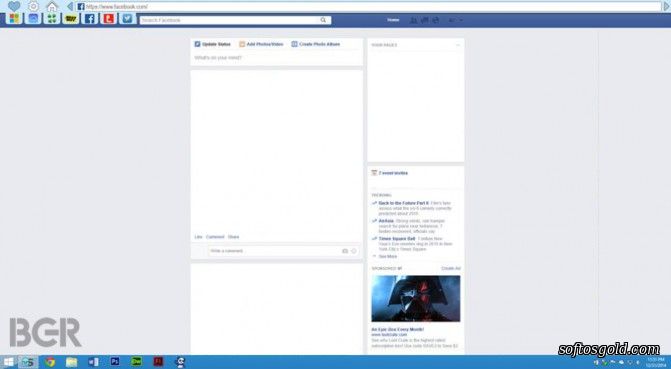Click the home icon in browser toolbar
The height and width of the screenshot is (369, 671).
pyautogui.click(x=52, y=6)
